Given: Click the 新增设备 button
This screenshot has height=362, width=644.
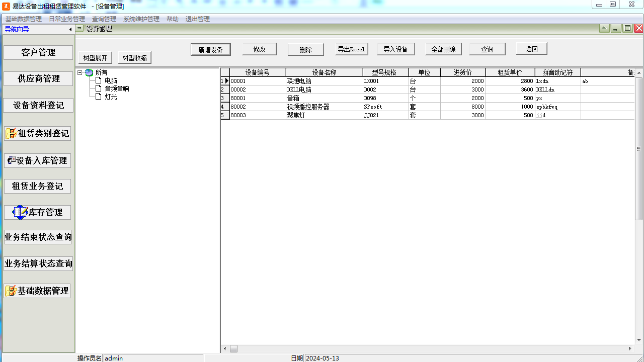Looking at the screenshot, I should (210, 49).
